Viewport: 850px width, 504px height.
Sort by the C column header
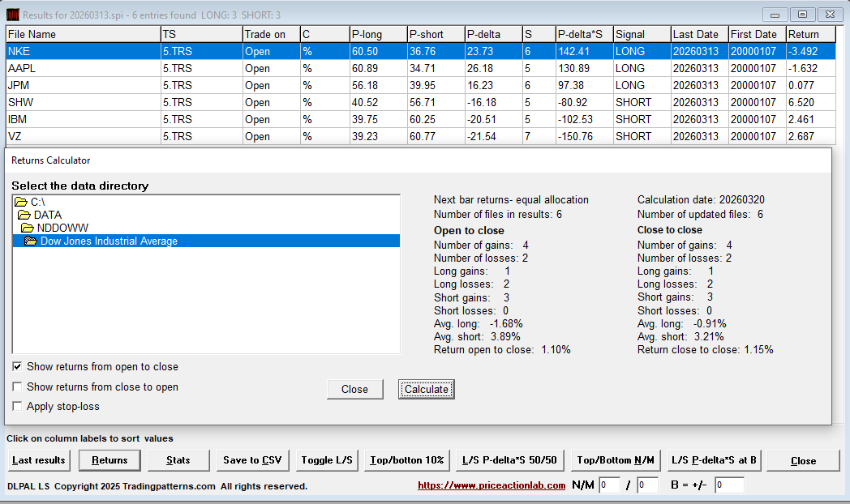click(324, 34)
